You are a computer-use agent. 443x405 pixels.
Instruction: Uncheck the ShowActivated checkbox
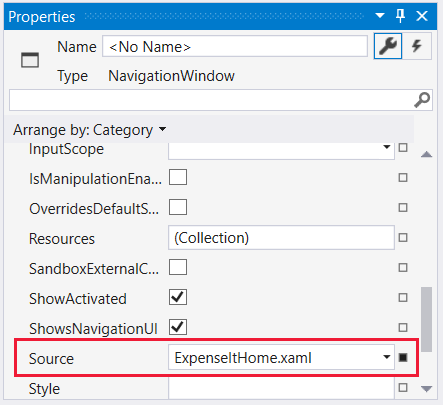178,297
